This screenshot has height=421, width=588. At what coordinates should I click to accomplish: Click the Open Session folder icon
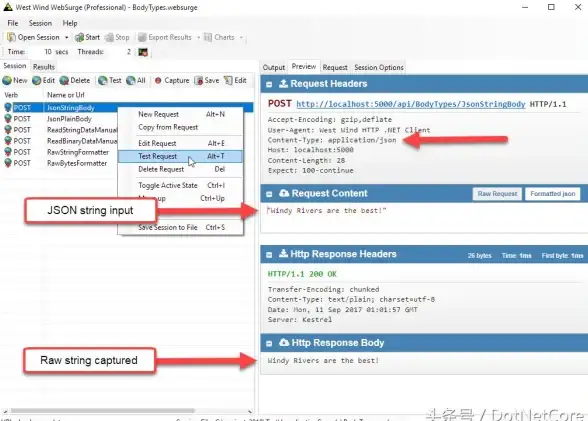pos(11,37)
